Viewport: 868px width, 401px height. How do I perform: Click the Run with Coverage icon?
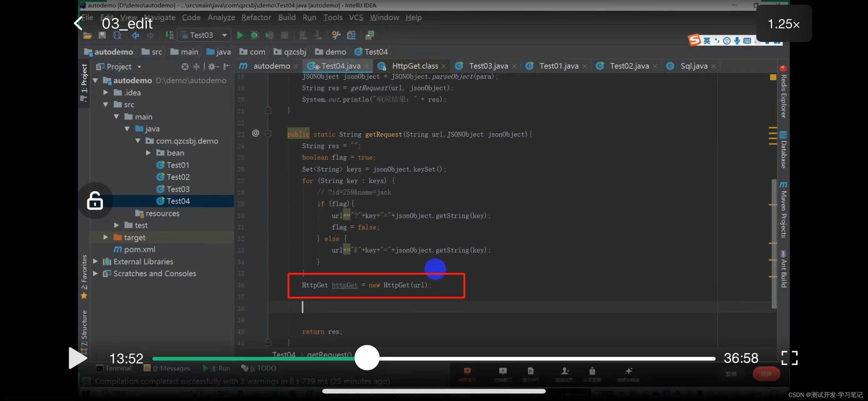[269, 35]
